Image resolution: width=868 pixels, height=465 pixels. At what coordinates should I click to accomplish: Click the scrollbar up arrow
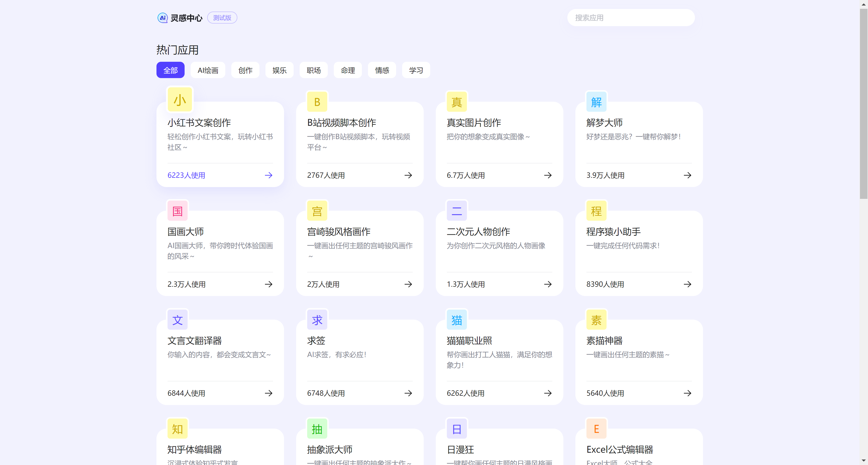click(x=863, y=4)
